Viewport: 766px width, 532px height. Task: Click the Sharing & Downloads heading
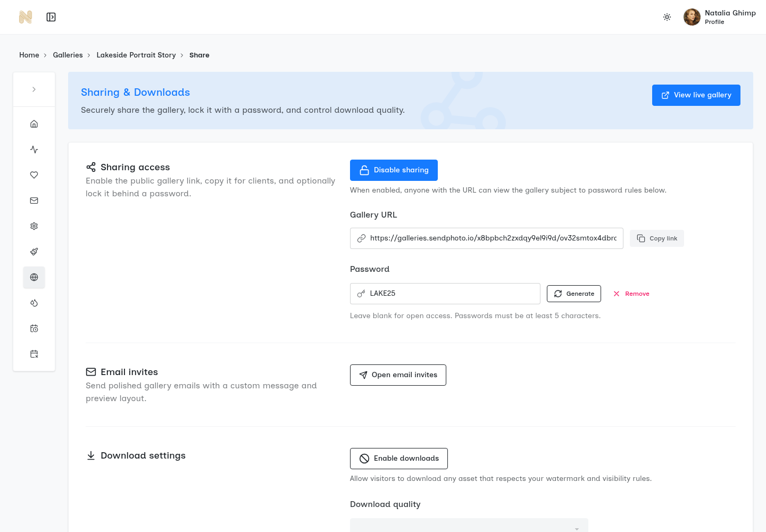point(136,92)
